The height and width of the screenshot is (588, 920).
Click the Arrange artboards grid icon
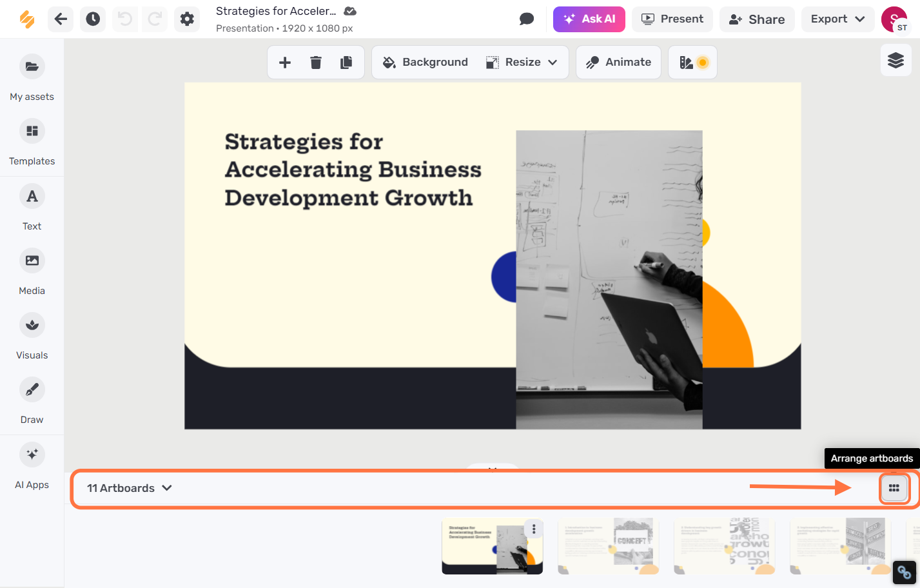(894, 488)
